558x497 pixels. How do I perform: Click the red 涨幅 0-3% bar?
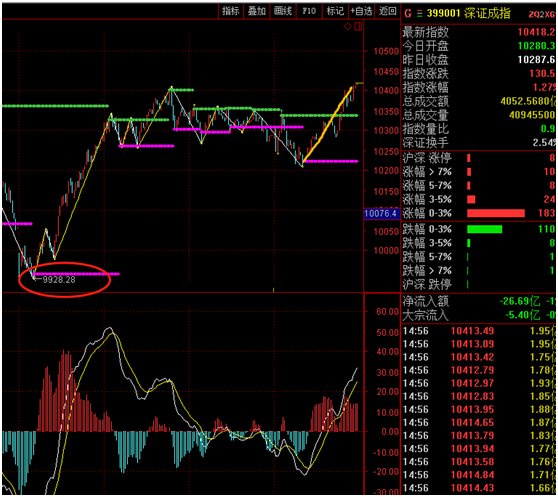(496, 213)
